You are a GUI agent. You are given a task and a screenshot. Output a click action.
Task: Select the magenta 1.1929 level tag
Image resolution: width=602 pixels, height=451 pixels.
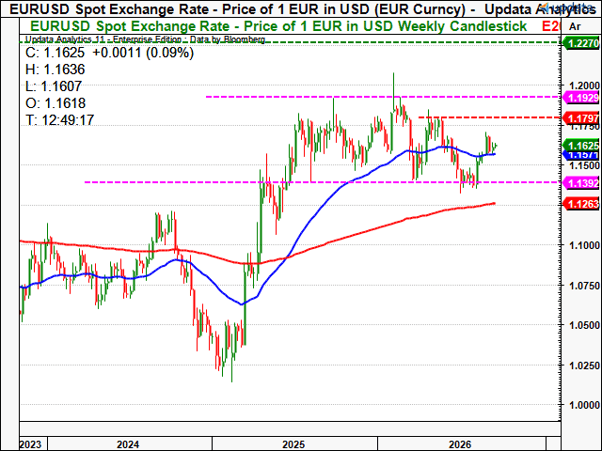point(581,97)
